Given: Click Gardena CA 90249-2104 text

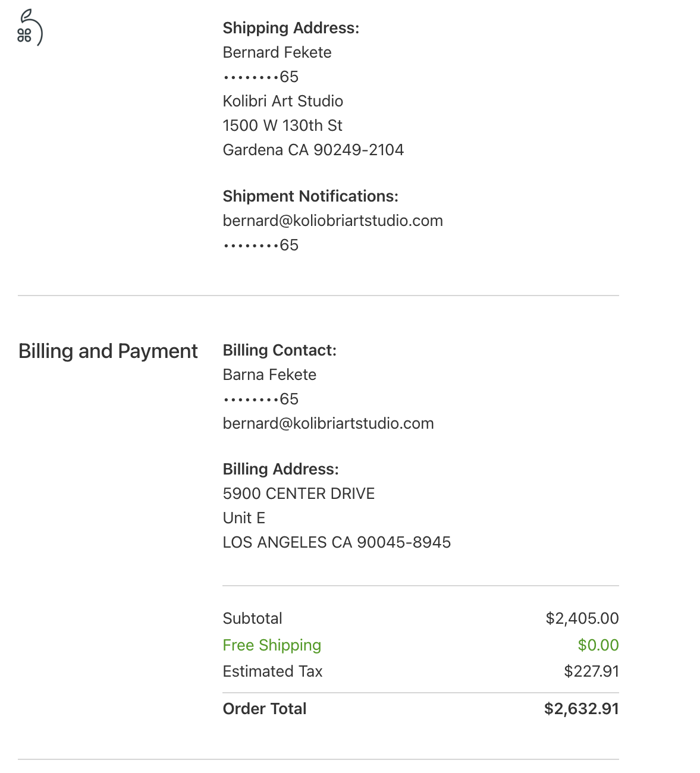Looking at the screenshot, I should coord(313,150).
